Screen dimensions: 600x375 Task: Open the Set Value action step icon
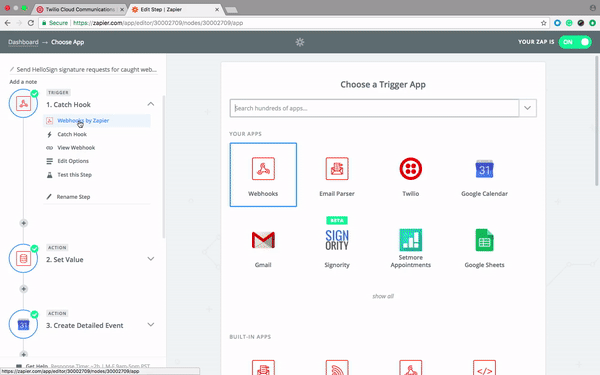(23, 258)
